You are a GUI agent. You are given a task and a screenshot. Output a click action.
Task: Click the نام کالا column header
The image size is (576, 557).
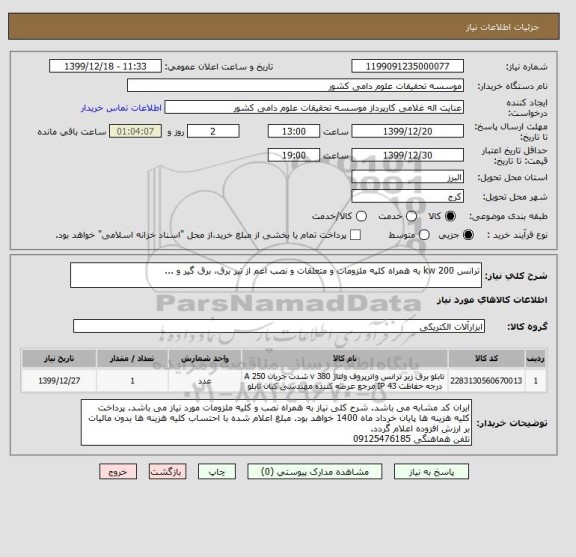[345, 359]
